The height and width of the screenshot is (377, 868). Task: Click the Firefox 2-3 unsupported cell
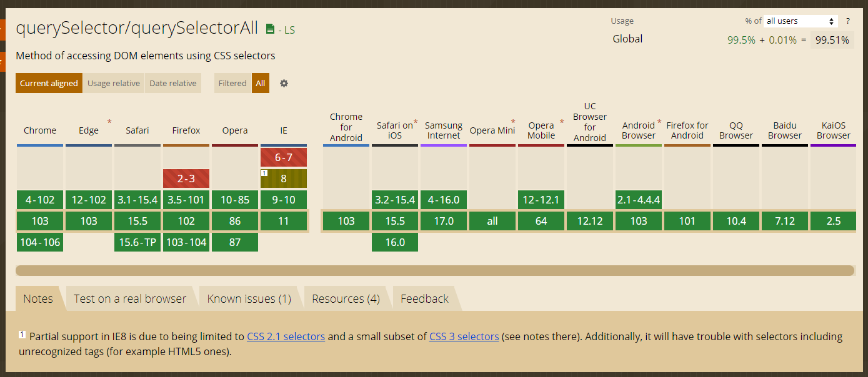point(186,179)
